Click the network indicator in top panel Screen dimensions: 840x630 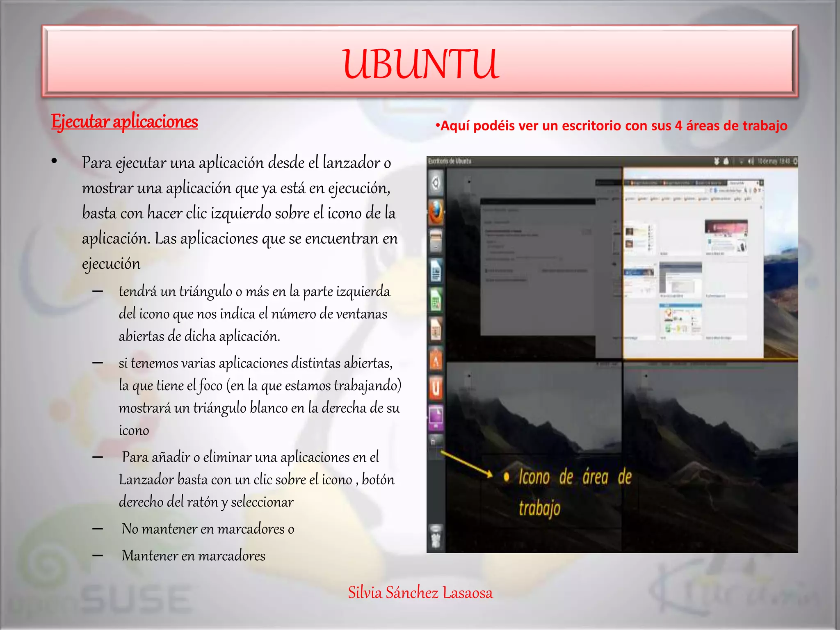click(x=742, y=161)
